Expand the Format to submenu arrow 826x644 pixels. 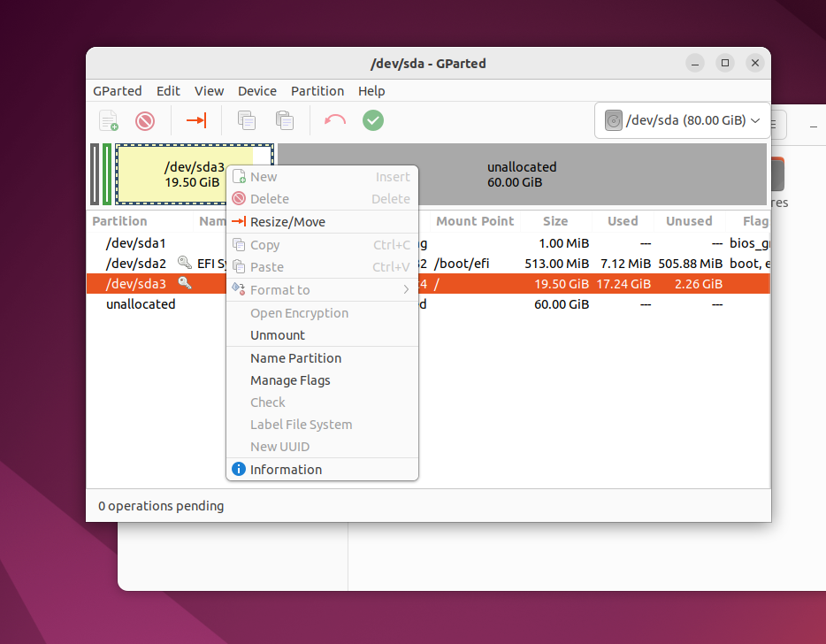tap(406, 290)
